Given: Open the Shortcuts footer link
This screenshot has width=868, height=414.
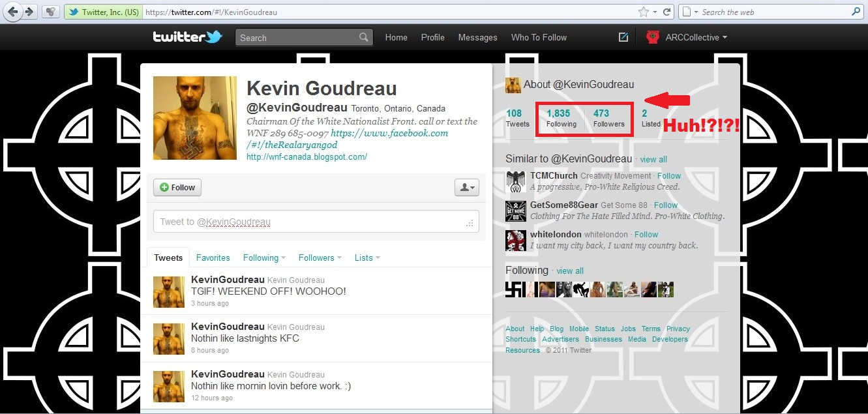Looking at the screenshot, I should [520, 340].
